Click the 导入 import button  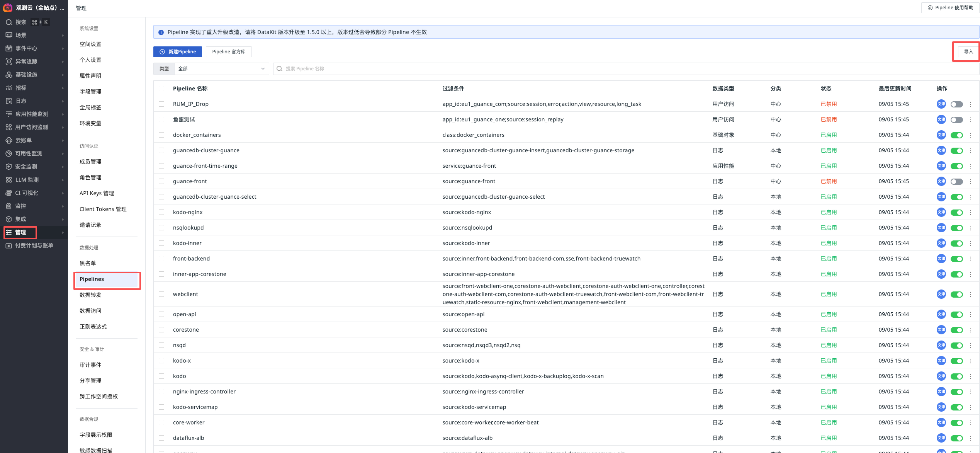pyautogui.click(x=968, y=52)
